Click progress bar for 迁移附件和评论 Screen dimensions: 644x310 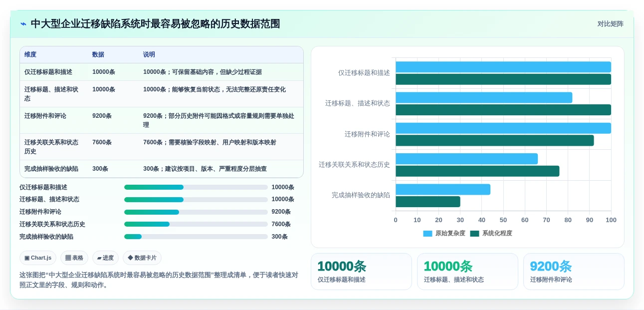(x=196, y=212)
